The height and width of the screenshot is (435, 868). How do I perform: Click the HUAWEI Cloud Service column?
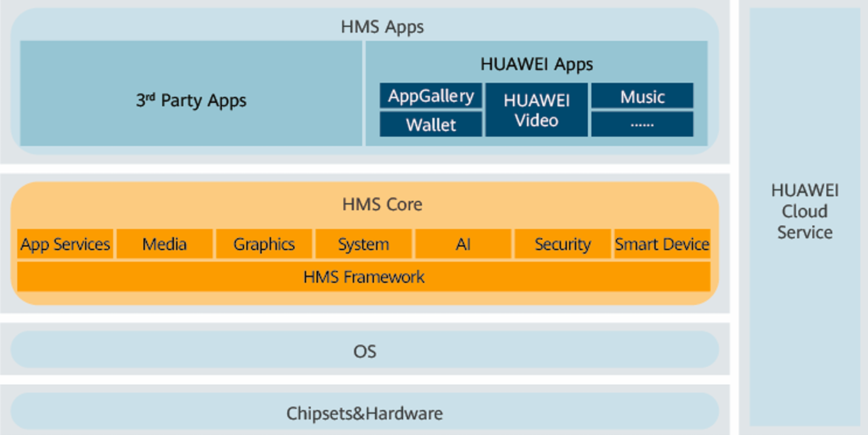click(805, 212)
